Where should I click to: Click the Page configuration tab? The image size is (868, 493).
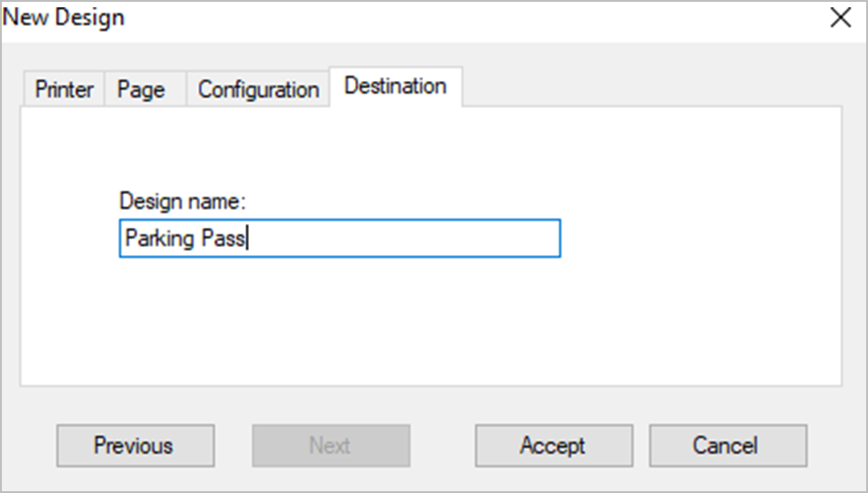click(x=140, y=89)
